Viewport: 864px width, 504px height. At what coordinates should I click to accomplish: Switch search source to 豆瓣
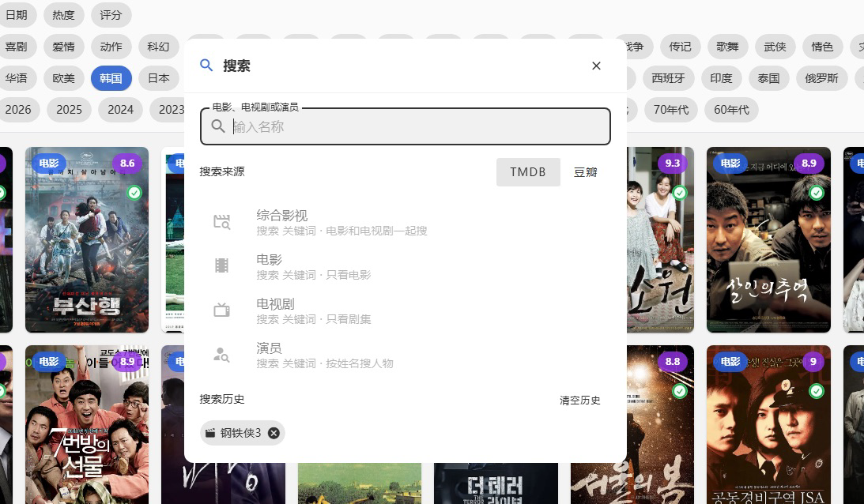point(585,172)
